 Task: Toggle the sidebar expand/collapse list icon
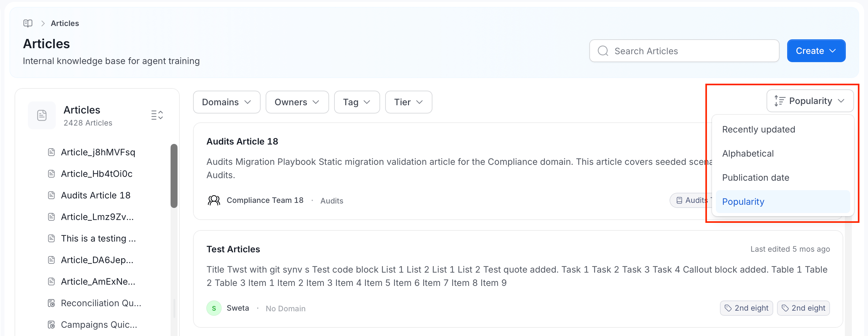[x=157, y=115]
